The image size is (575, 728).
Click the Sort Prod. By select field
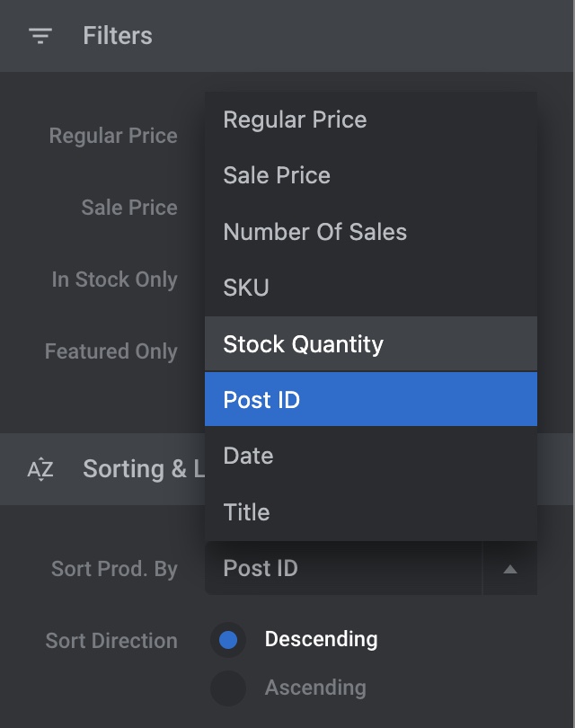(343, 569)
